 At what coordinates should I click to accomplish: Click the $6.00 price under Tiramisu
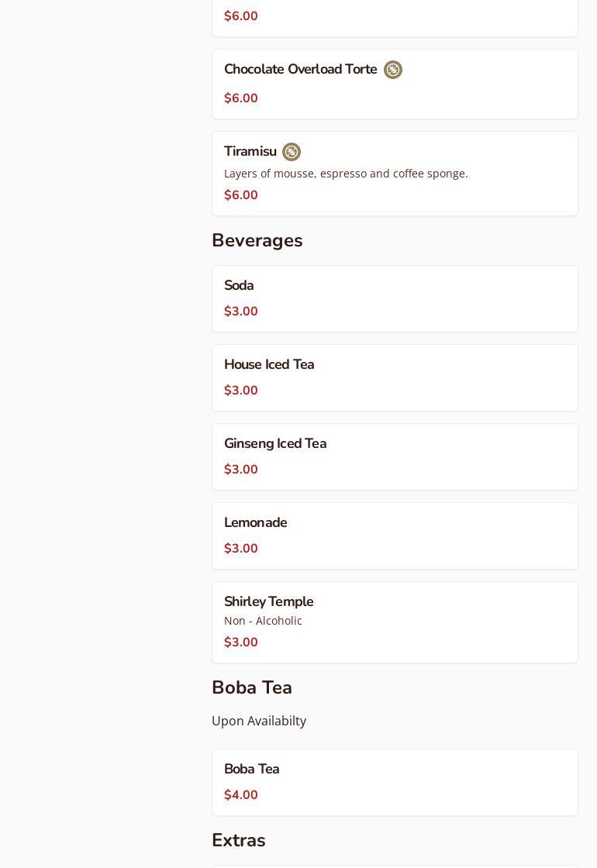click(x=241, y=195)
